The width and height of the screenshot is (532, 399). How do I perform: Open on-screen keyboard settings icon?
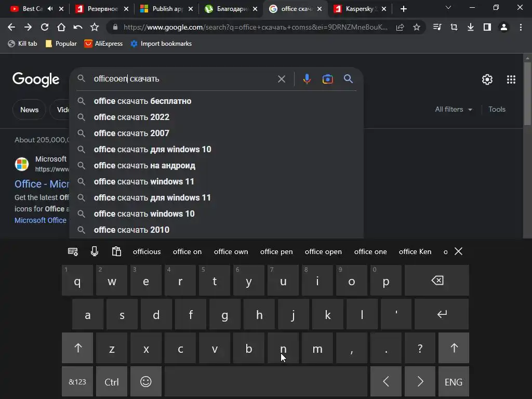73,251
